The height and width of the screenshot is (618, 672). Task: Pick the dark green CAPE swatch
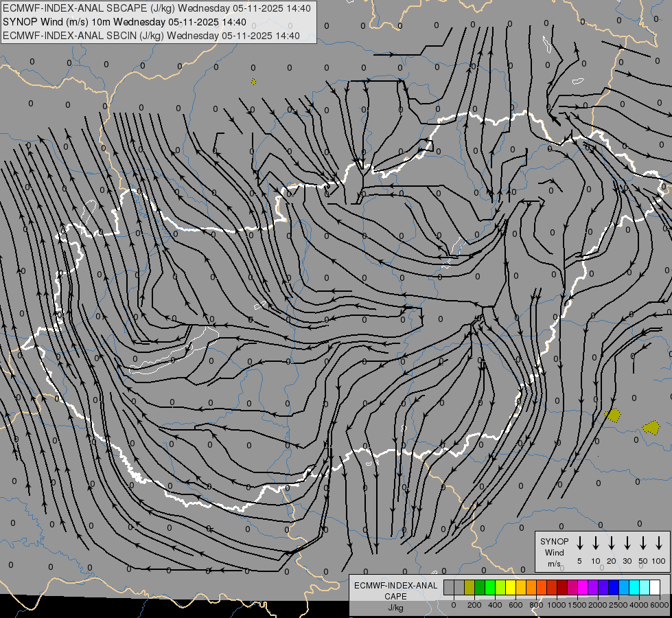point(480,587)
